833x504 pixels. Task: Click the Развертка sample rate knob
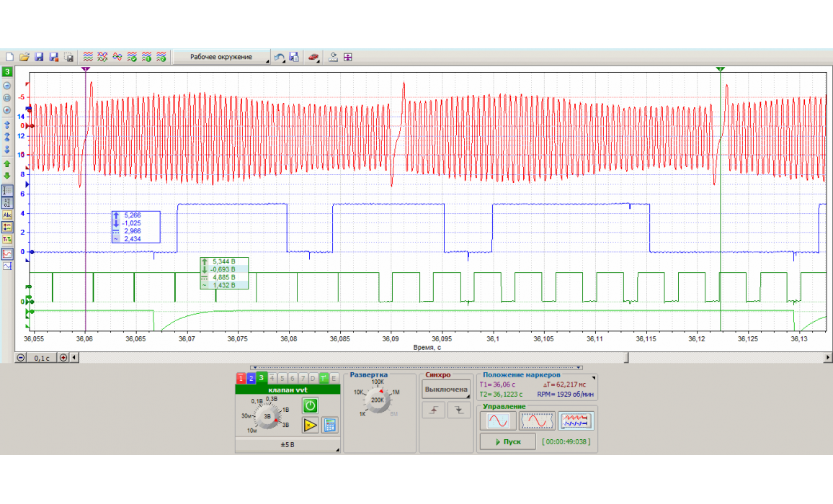click(x=377, y=399)
